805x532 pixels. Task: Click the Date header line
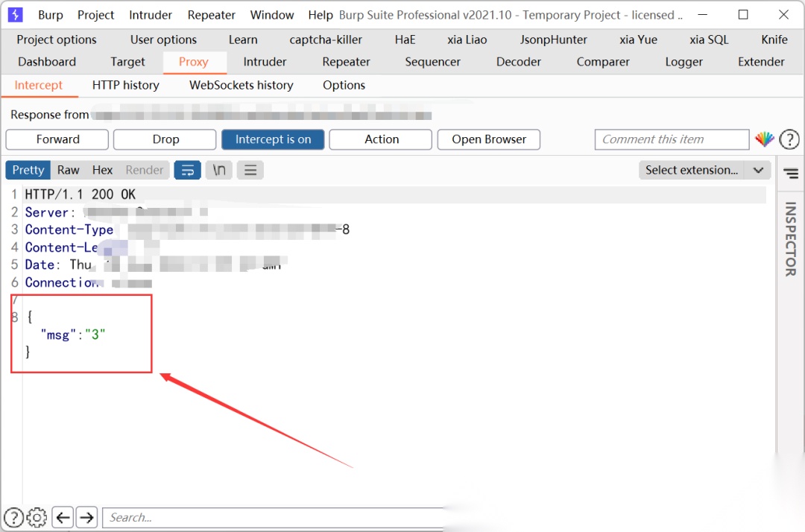(154, 265)
